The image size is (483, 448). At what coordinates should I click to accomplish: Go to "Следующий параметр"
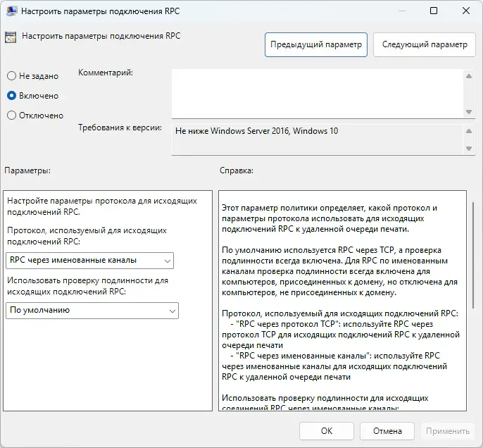click(425, 44)
